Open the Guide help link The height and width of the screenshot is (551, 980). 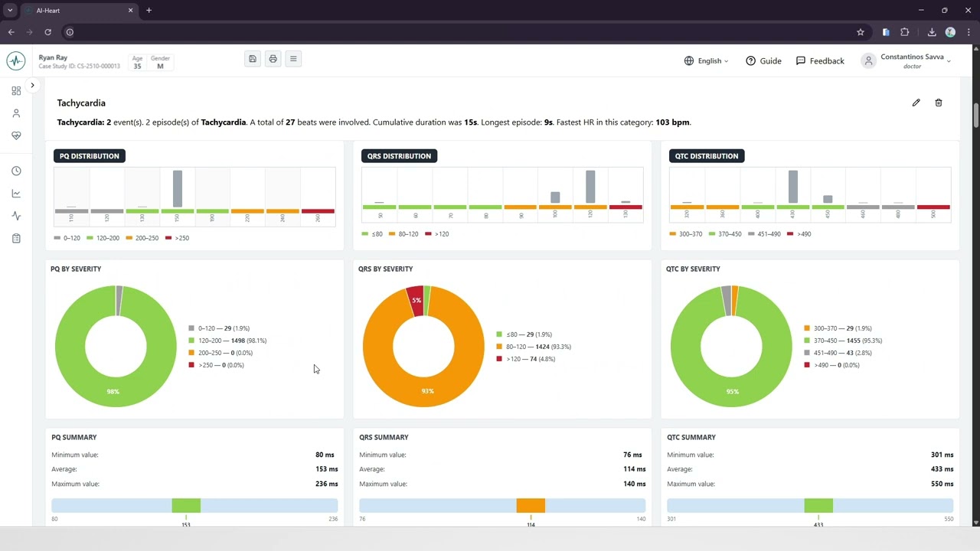[x=763, y=61]
